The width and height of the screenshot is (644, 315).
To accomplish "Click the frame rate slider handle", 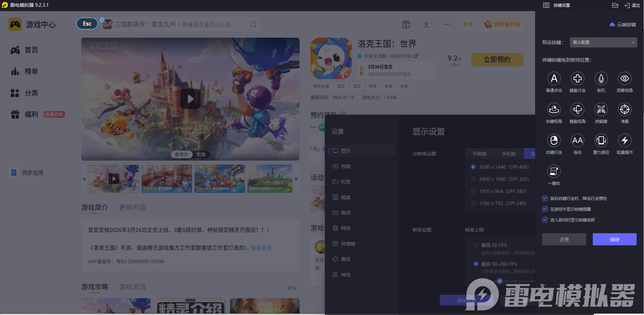I will click(500, 281).
